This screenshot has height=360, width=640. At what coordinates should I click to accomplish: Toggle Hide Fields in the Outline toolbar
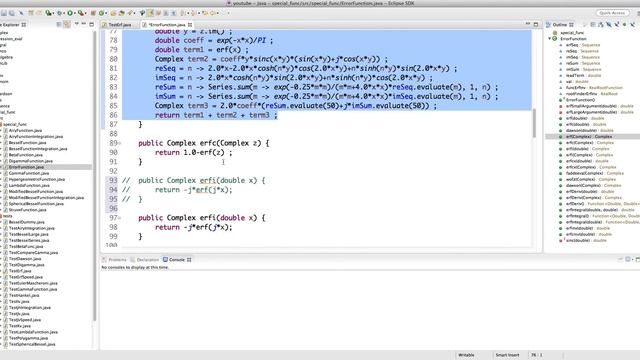[609, 24]
